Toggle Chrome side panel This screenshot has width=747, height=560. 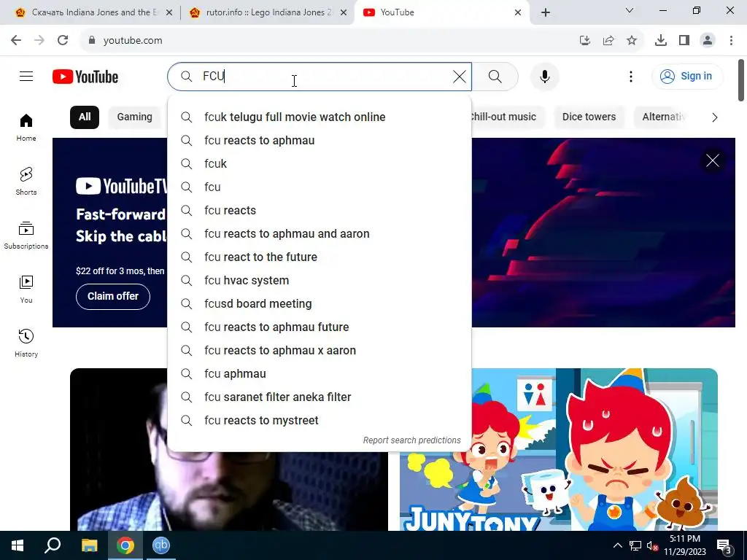[x=684, y=41]
